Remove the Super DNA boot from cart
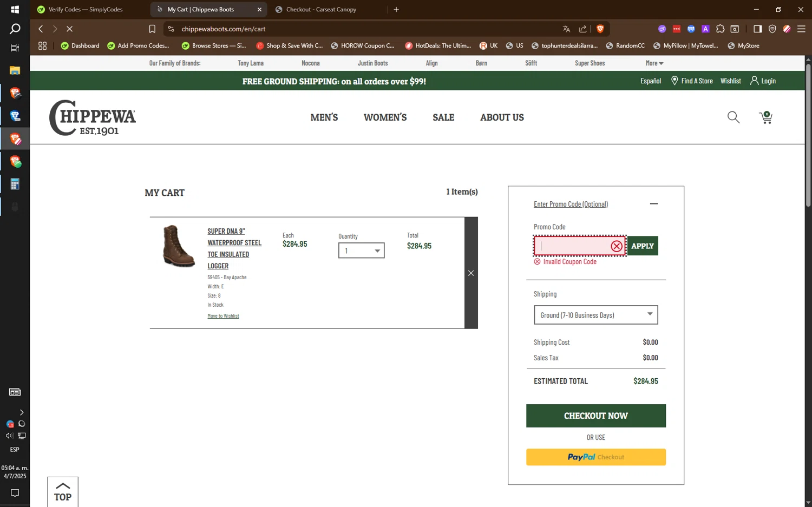812x507 pixels. (x=471, y=273)
